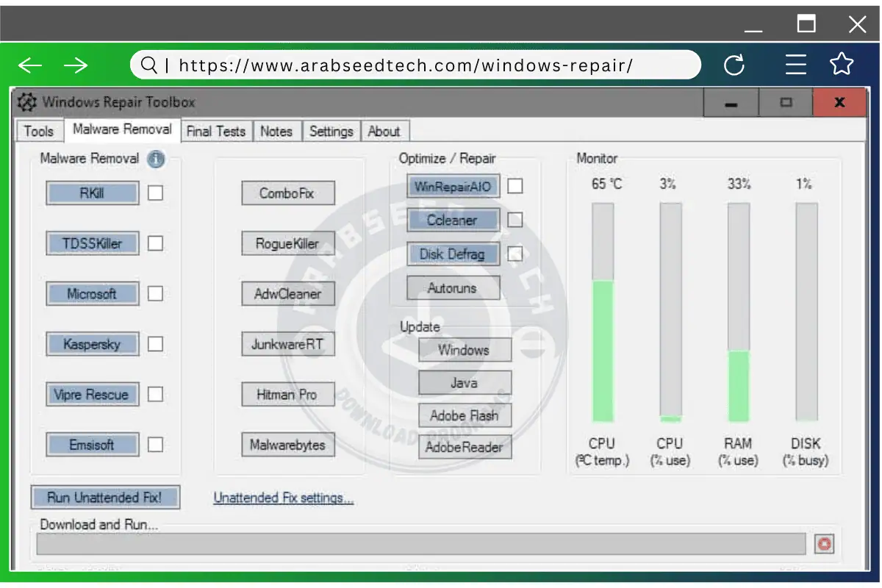Screen dimensions: 882x588
Task: Bookmark the page with the star icon
Action: [x=842, y=65]
